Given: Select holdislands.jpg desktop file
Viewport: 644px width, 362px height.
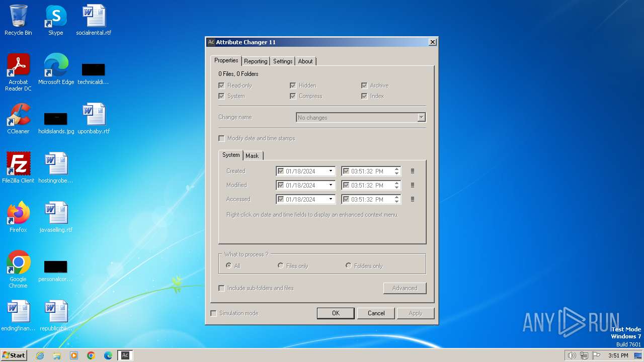Looking at the screenshot, I should click(56, 123).
